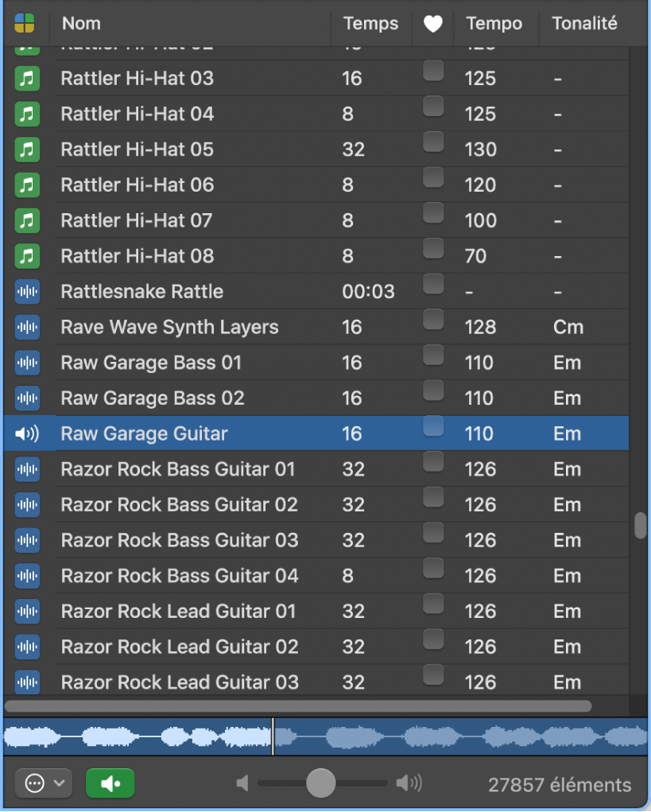Sort loops by Tonalité column header

point(584,24)
